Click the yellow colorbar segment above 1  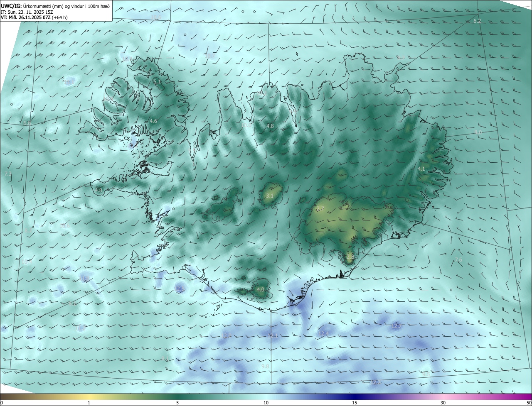89,397
